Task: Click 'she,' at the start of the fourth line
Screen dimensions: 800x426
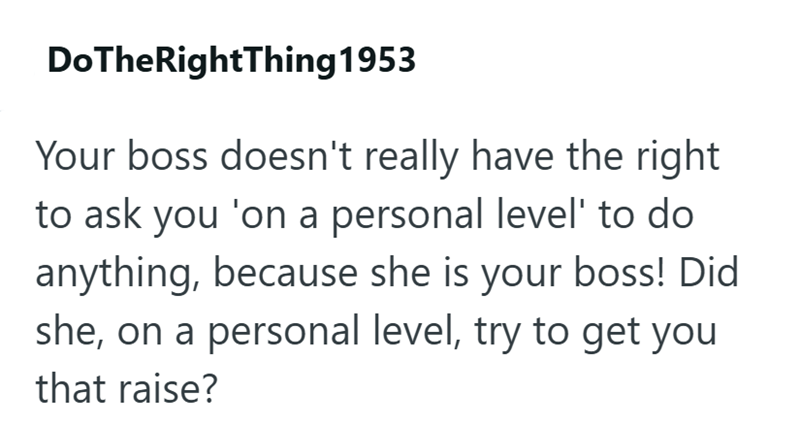Action: 70,333
